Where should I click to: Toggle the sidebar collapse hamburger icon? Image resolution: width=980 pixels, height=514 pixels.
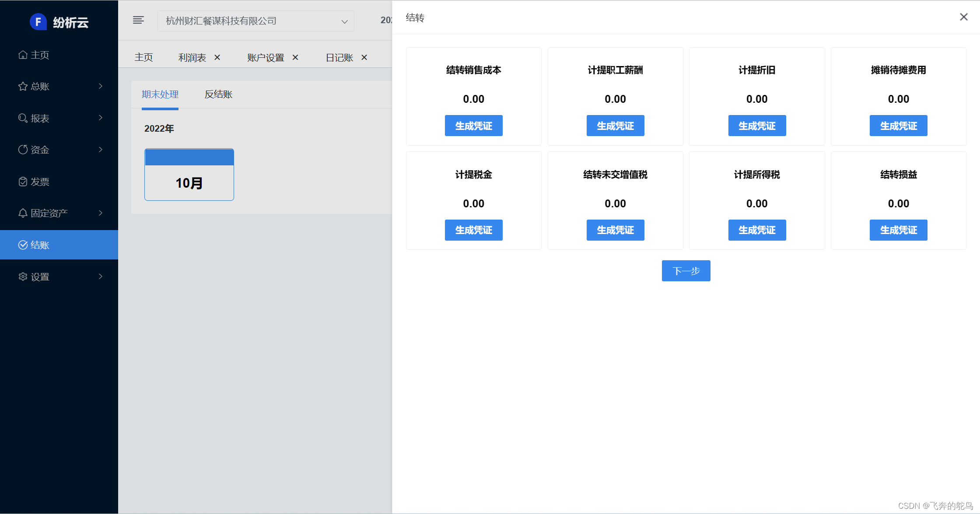(x=138, y=21)
